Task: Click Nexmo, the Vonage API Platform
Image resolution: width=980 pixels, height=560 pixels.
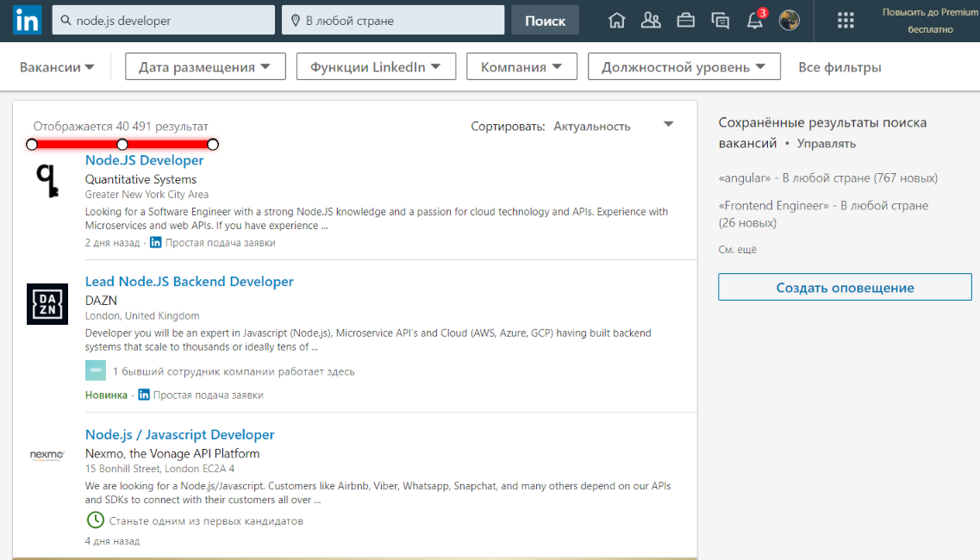Action: pos(172,453)
